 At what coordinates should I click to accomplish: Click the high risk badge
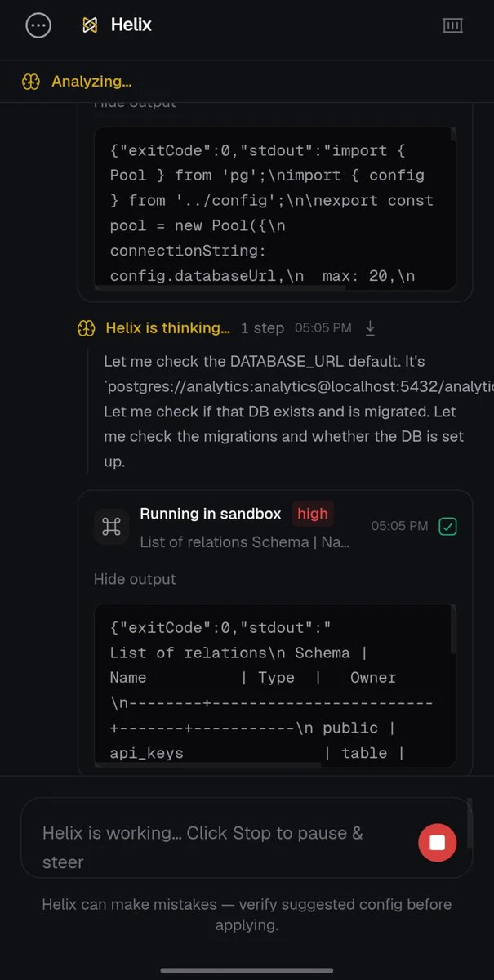tap(313, 514)
